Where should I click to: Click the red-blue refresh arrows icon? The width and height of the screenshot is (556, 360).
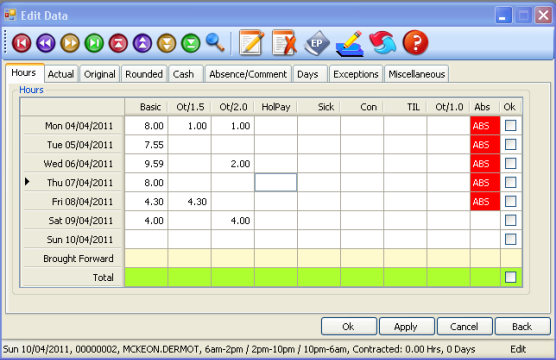click(383, 43)
